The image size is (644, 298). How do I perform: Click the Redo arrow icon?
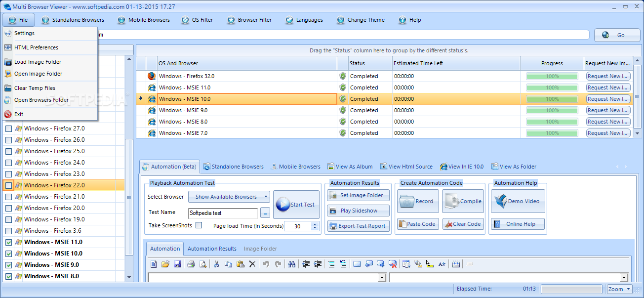(278, 264)
